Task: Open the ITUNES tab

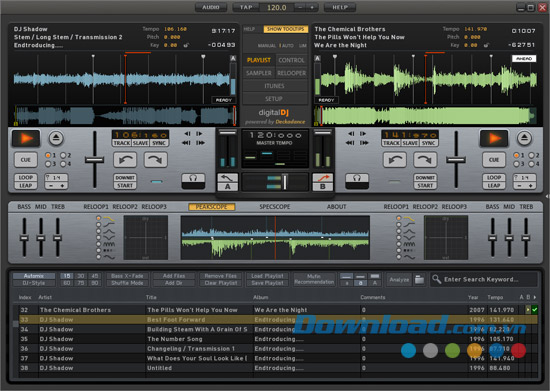Action: (x=274, y=86)
